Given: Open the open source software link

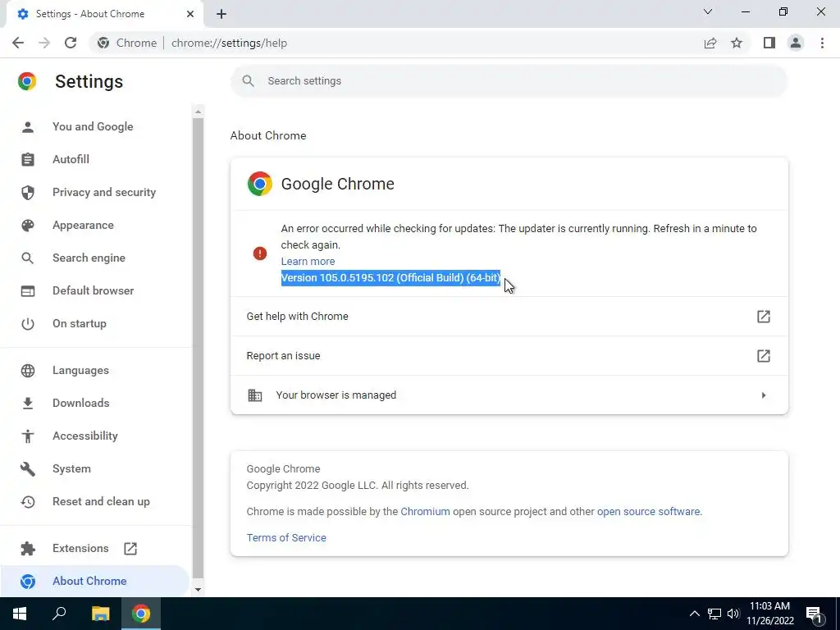Looking at the screenshot, I should [x=648, y=511].
